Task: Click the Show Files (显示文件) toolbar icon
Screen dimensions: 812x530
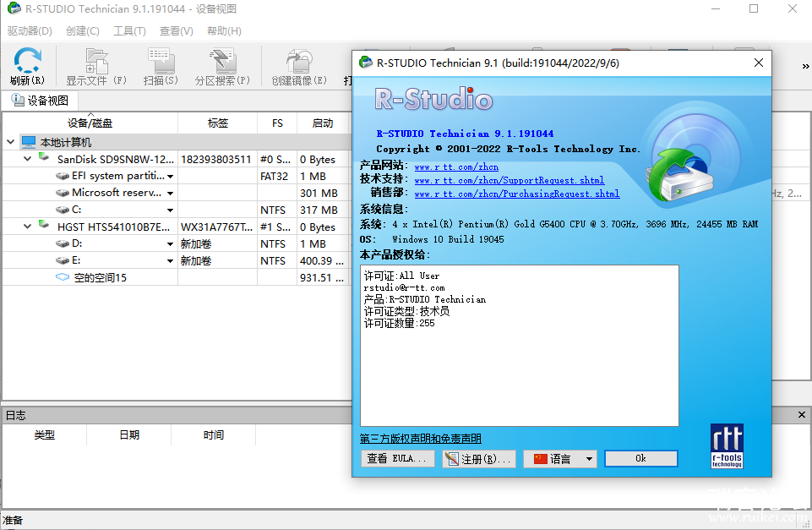Action: [x=96, y=61]
